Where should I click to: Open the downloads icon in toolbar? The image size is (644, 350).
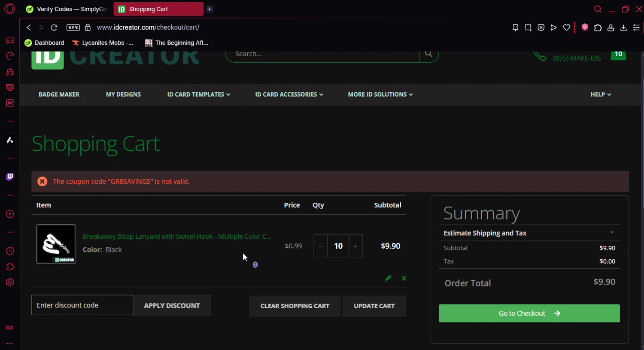point(623,27)
